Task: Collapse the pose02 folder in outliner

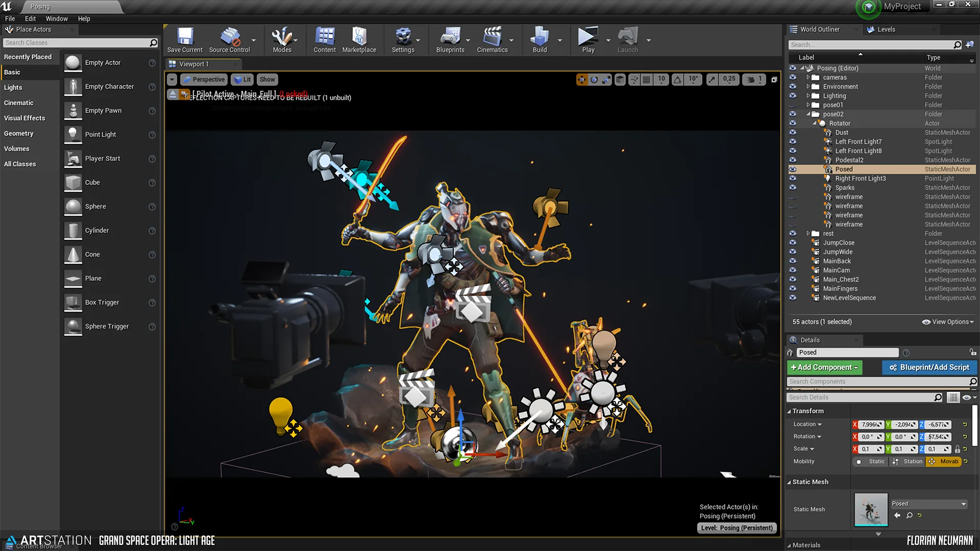Action: click(808, 114)
